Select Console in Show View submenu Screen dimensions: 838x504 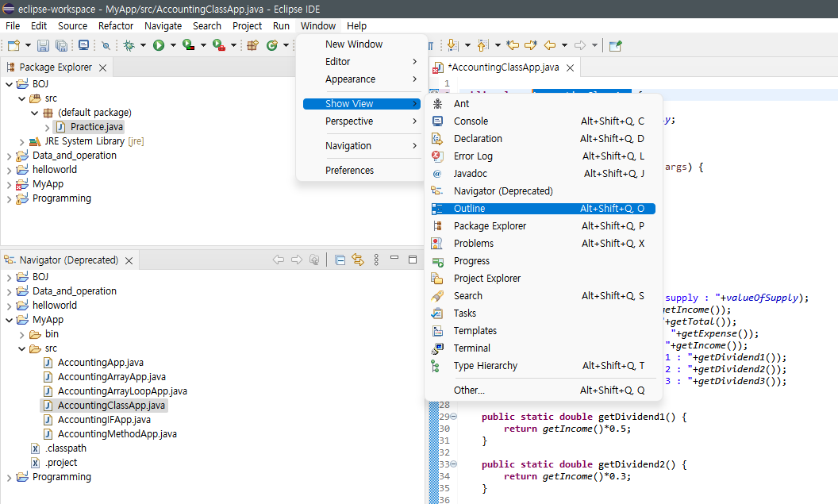point(543,121)
